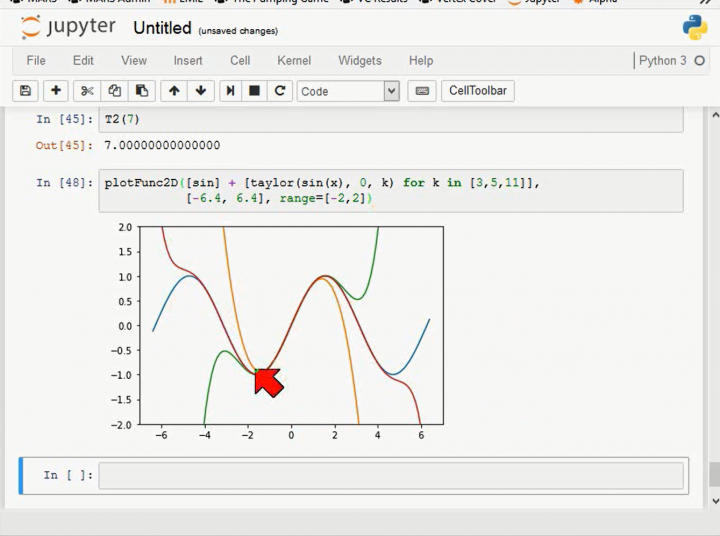Open the Cell menu
Viewport: 720px width, 536px height.
[240, 61]
